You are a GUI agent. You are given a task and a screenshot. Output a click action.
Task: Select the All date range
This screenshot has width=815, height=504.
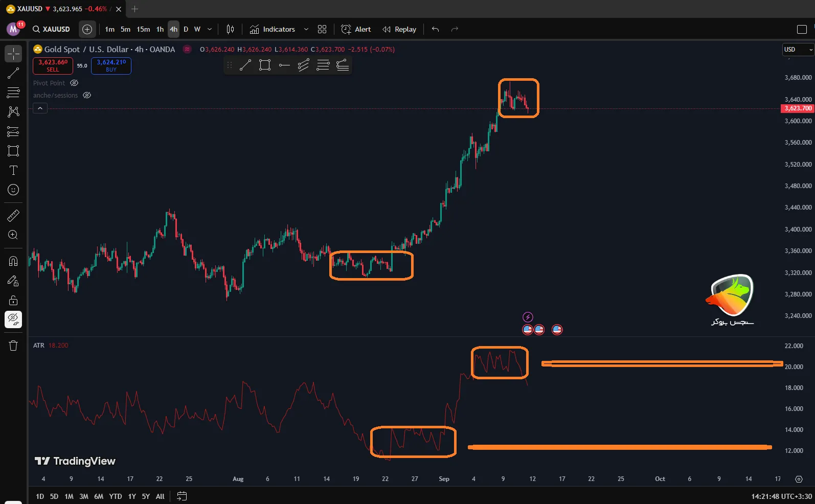tap(160, 496)
